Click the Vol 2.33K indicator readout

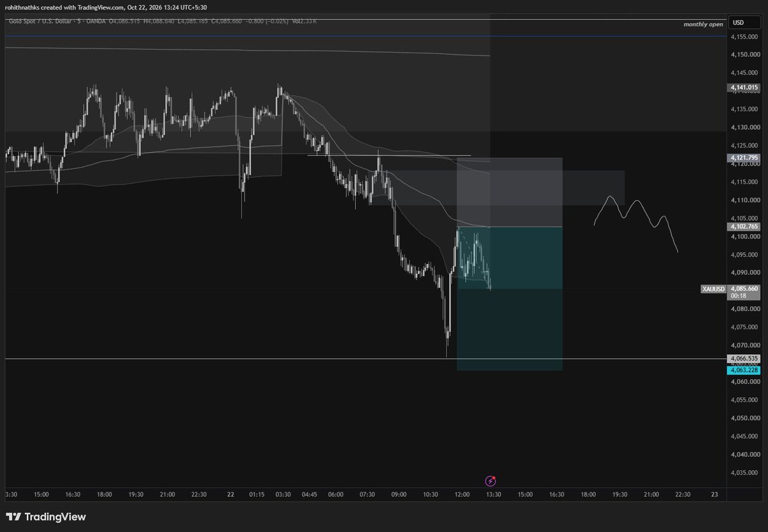[304, 21]
